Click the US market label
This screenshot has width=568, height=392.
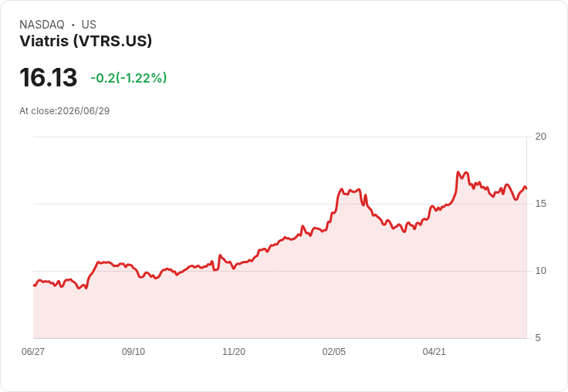click(89, 25)
